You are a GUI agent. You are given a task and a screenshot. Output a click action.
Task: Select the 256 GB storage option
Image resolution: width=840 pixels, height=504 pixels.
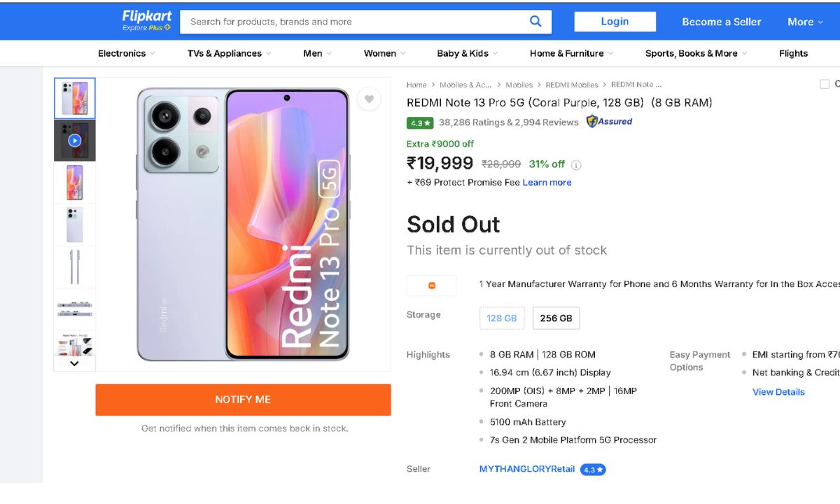coord(556,318)
